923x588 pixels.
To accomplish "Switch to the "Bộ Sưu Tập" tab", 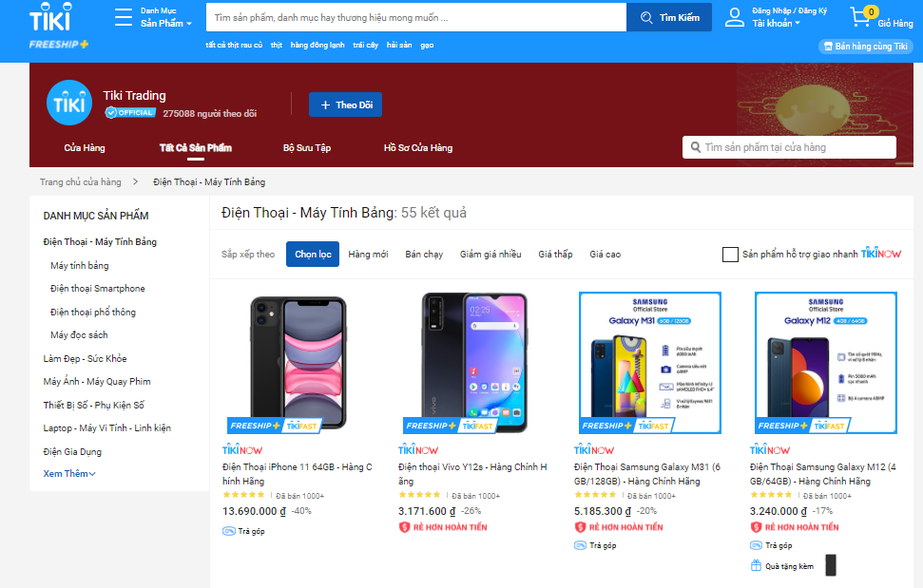I will coord(307,148).
